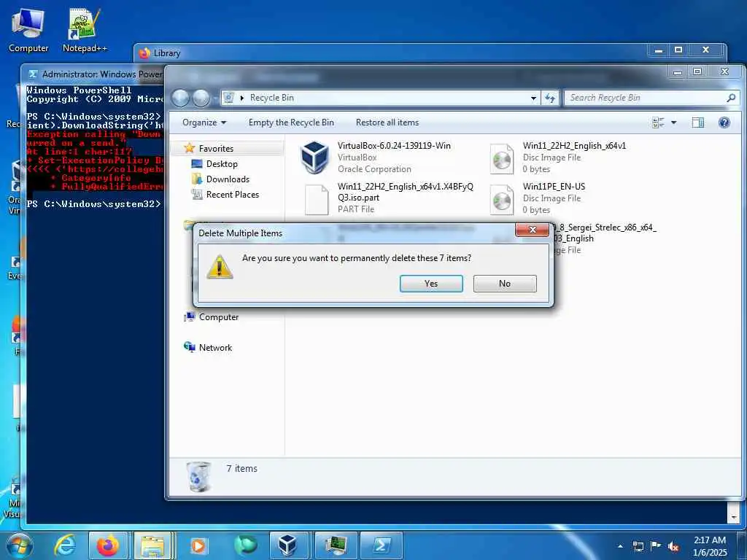
Task: Select Win11PE_EN-US disc image icon
Action: point(502,200)
